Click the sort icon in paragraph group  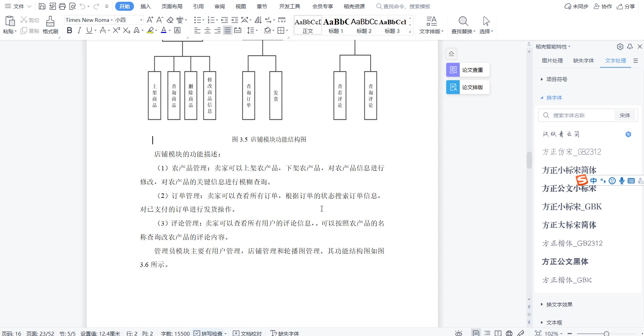point(258,20)
